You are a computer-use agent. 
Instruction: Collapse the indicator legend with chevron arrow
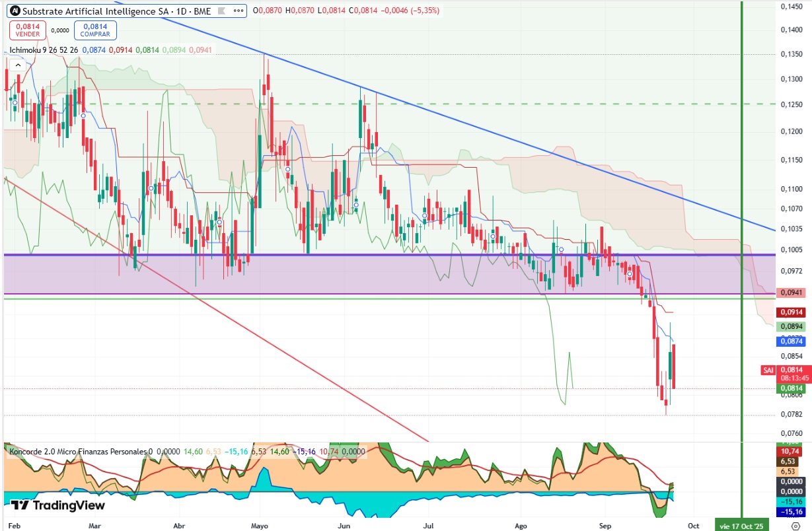17,65
